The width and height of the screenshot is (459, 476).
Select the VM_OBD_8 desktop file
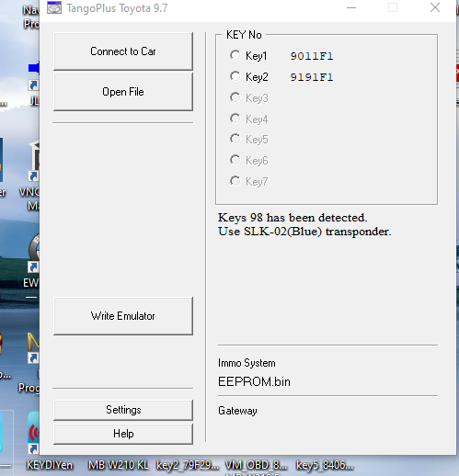point(256,465)
